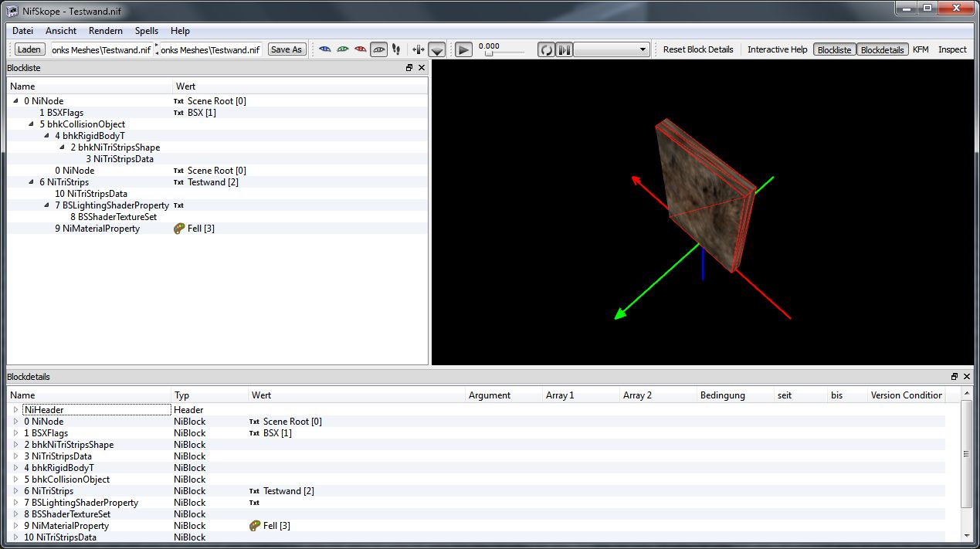Screen dimensions: 980x549
Task: Open the Rendern menu
Action: pyautogui.click(x=106, y=31)
